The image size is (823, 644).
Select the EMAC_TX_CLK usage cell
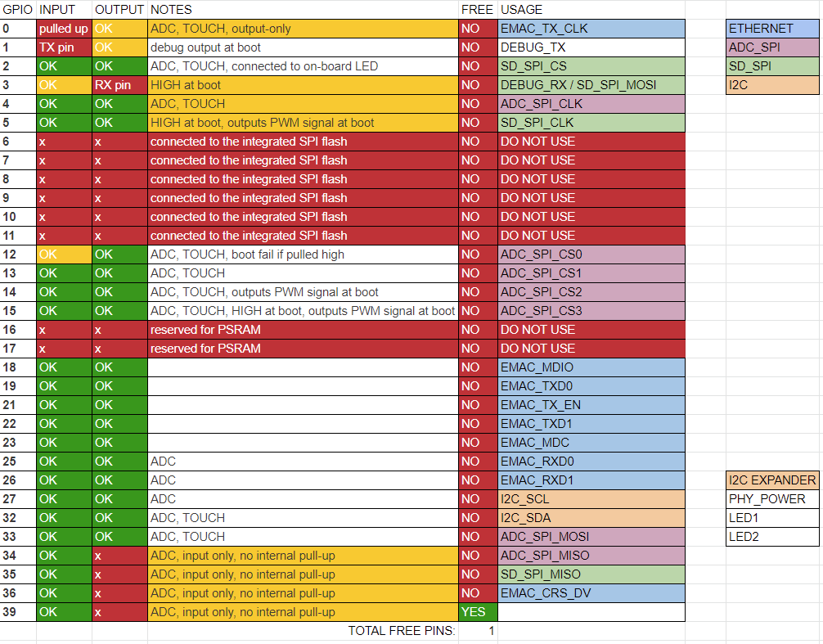pyautogui.click(x=591, y=29)
